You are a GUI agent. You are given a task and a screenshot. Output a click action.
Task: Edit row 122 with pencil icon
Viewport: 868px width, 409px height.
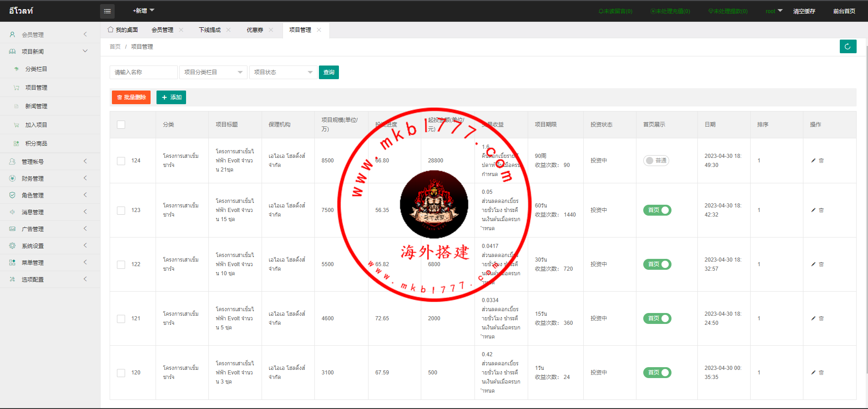pyautogui.click(x=813, y=264)
